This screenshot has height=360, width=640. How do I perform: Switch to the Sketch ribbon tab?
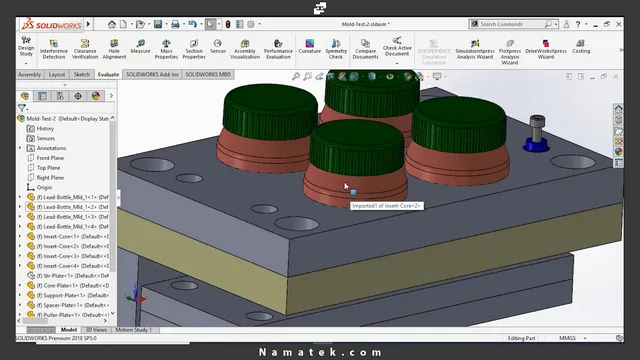pyautogui.click(x=82, y=74)
